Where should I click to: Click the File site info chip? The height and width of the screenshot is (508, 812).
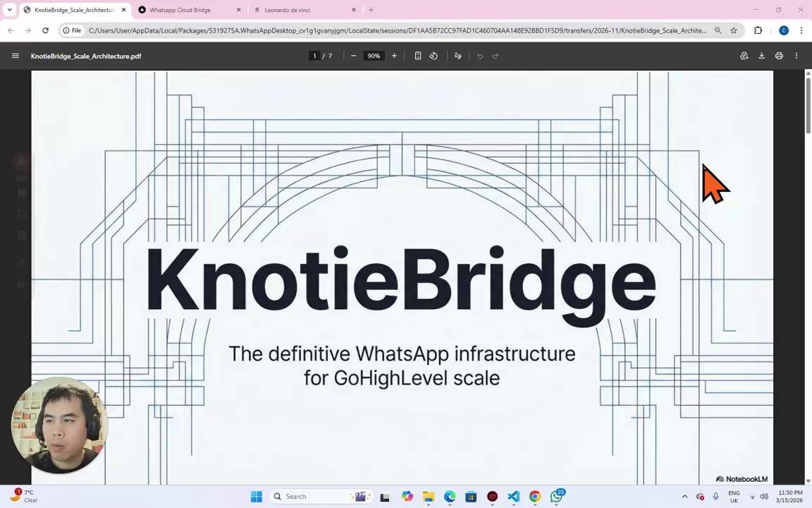tap(72, 30)
